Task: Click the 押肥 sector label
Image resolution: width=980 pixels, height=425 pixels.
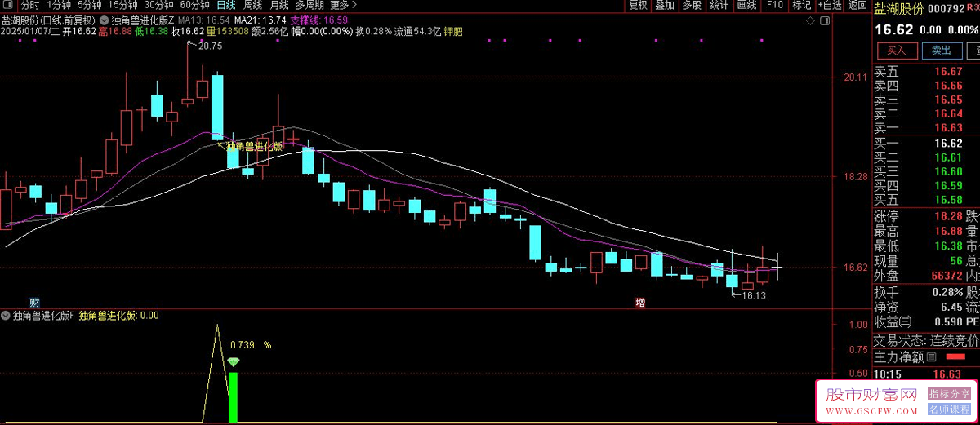Action: 453,32
